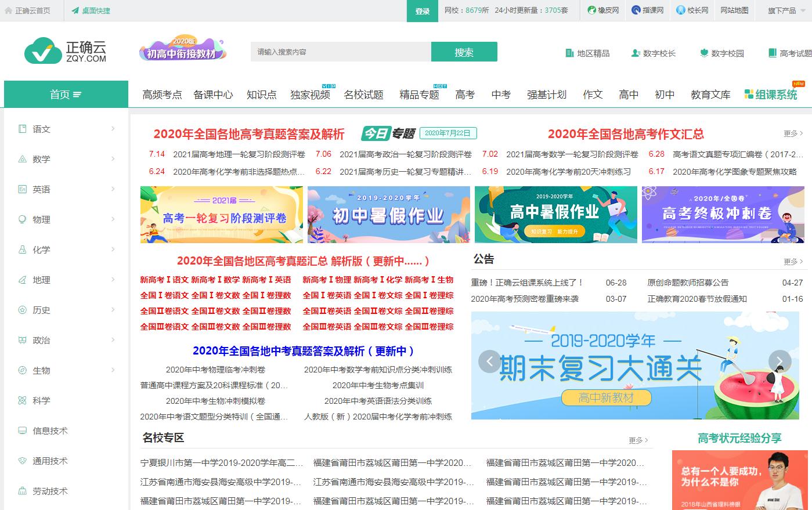Switch to the 高考 navigation tab
Screen dimensions: 812x510
(464, 94)
